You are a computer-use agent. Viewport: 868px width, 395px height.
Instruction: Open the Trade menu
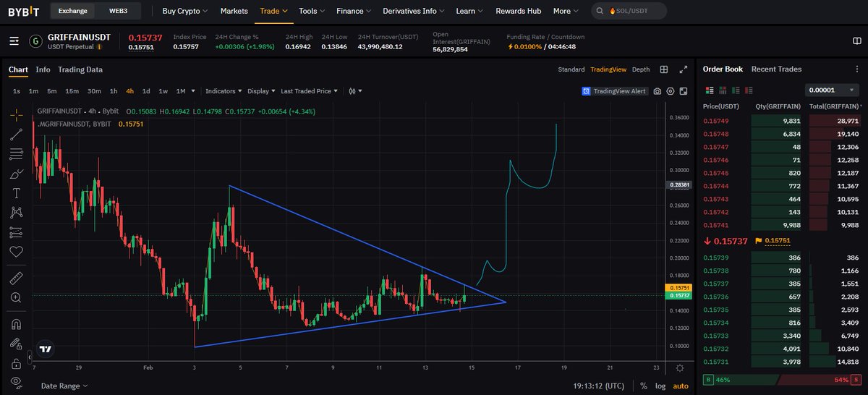(x=273, y=11)
